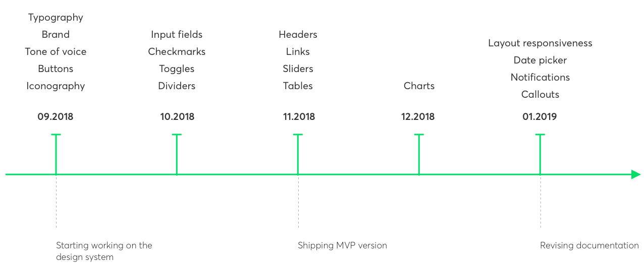The height and width of the screenshot is (263, 644).
Task: Click the Typography item
Action: point(56,18)
